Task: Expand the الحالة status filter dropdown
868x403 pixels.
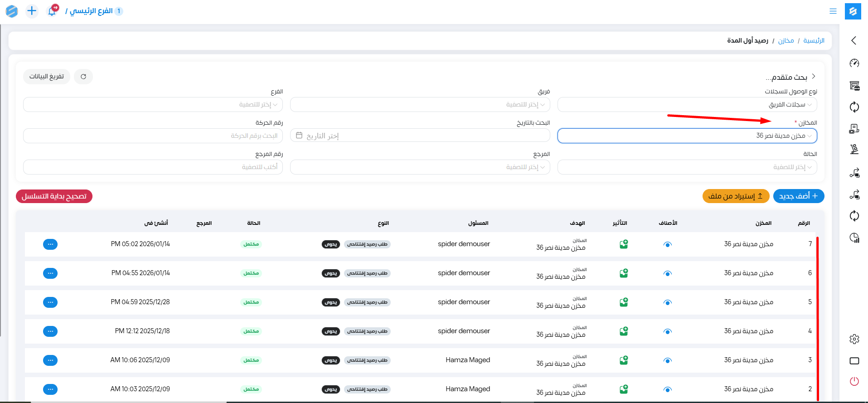Action: [x=687, y=167]
